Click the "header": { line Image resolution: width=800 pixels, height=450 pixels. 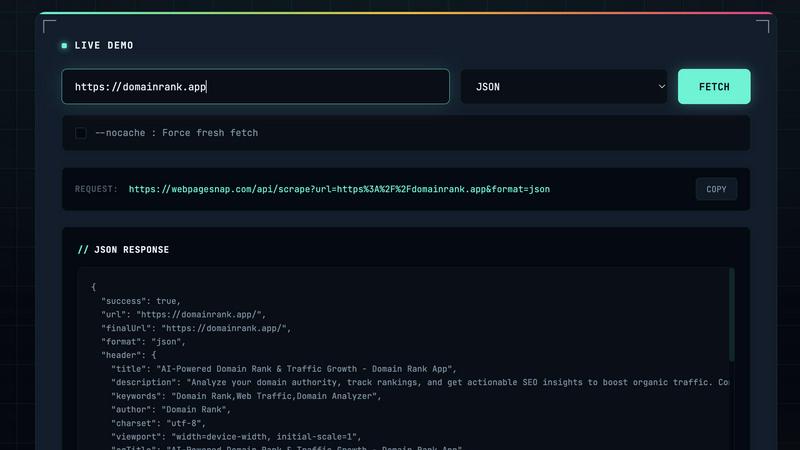pyautogui.click(x=129, y=356)
